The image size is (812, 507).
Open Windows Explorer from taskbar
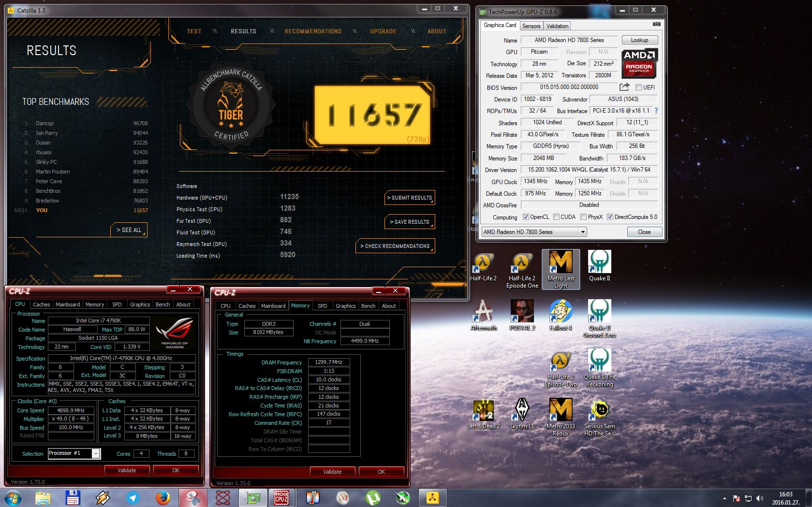[x=43, y=498]
